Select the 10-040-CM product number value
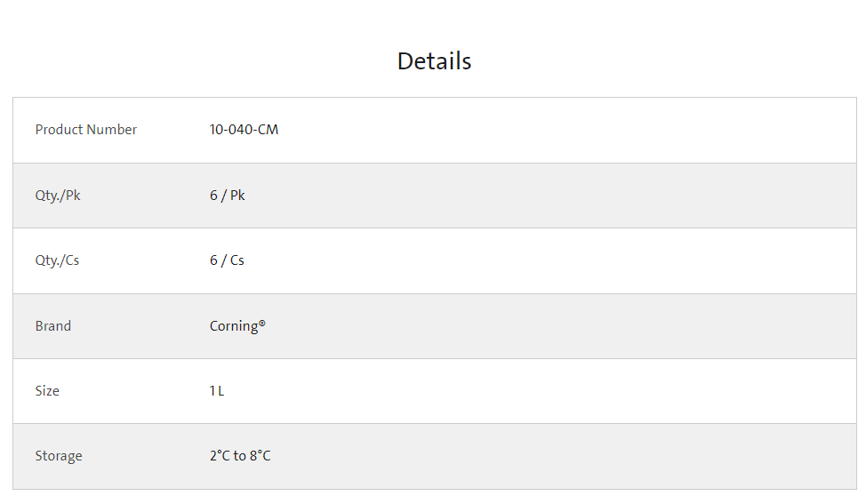 pyautogui.click(x=244, y=130)
